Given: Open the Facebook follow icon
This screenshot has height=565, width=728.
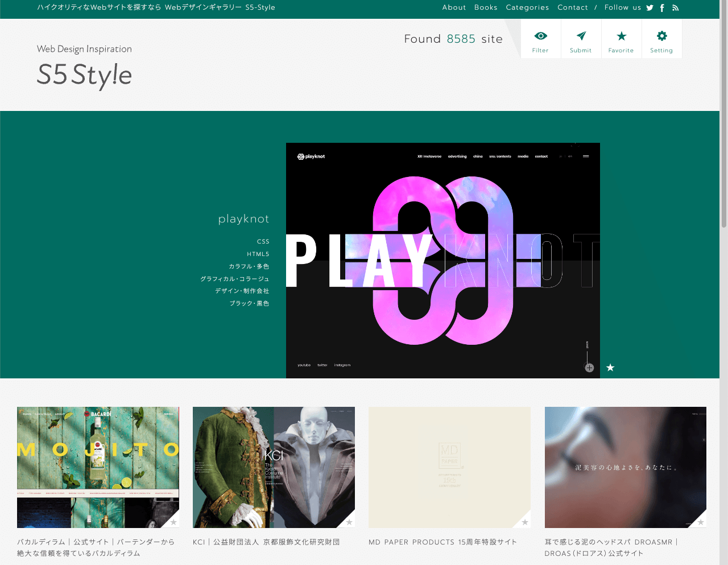Looking at the screenshot, I should pyautogui.click(x=662, y=8).
